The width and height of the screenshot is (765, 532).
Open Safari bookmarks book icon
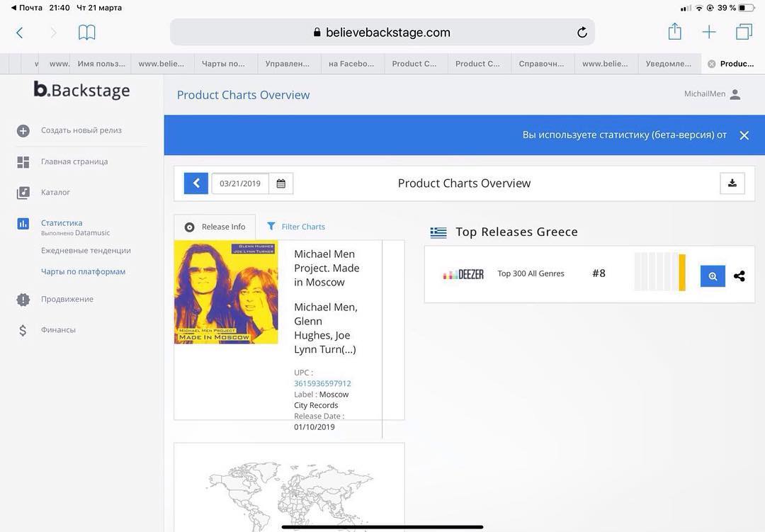[86, 33]
